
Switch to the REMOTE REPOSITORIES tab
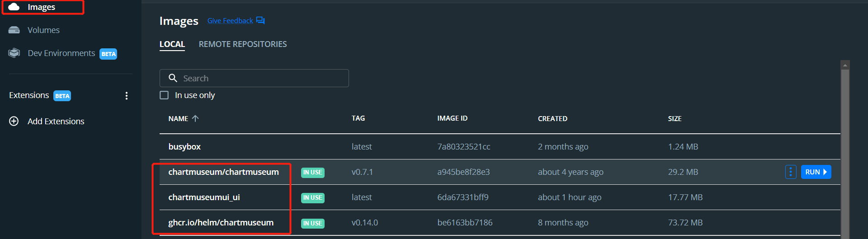243,44
